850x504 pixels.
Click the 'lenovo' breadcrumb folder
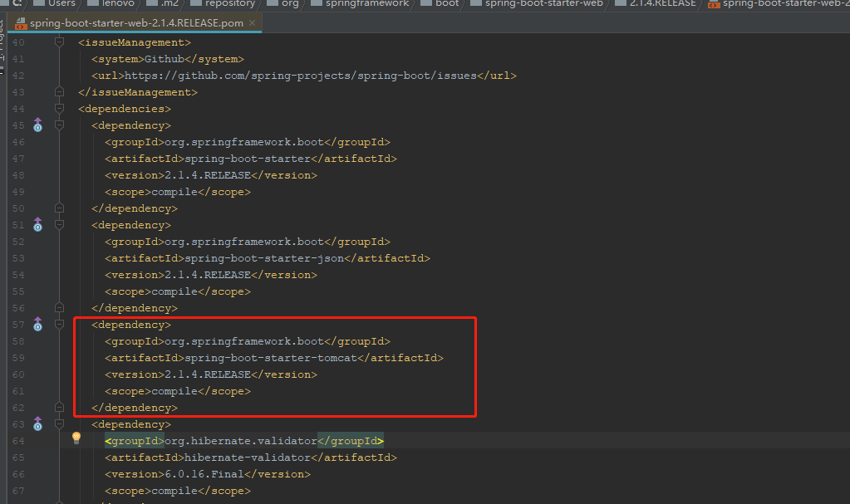pyautogui.click(x=111, y=3)
